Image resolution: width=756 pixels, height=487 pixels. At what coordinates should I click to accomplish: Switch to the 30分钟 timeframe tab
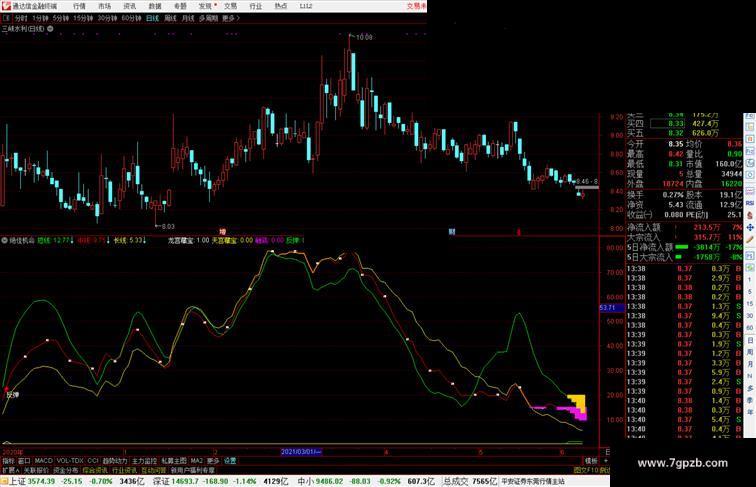click(x=107, y=18)
